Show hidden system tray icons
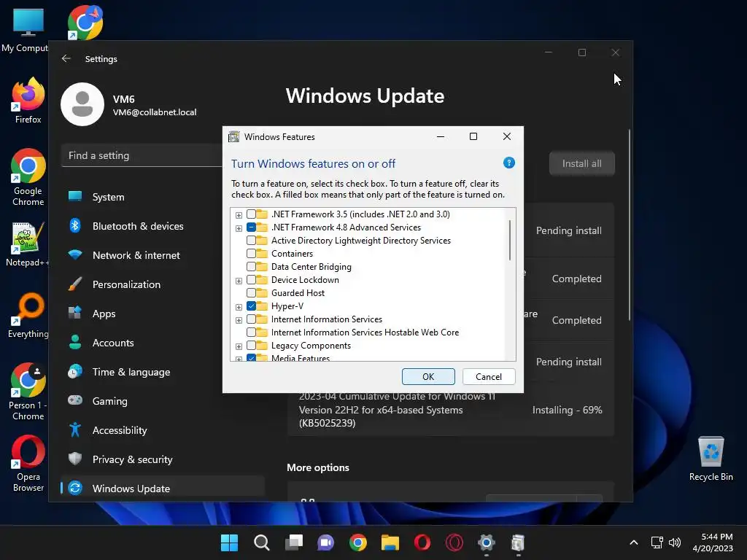The image size is (747, 560). (x=634, y=542)
